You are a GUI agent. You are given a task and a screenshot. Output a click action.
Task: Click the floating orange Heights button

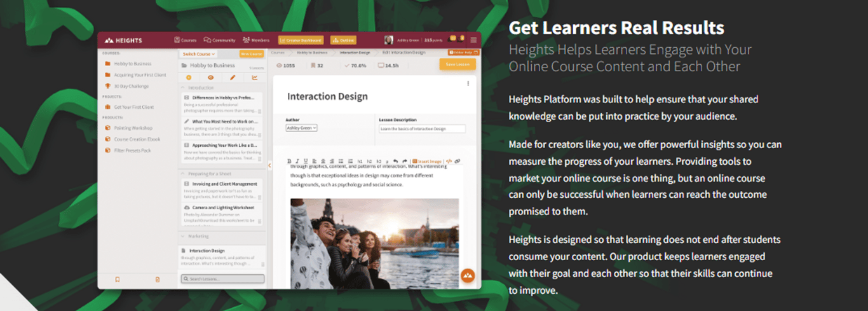point(468,275)
